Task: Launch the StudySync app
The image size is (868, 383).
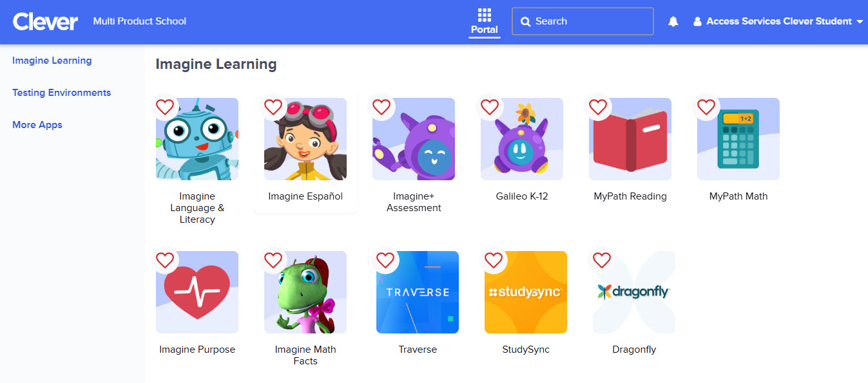Action: click(x=525, y=292)
